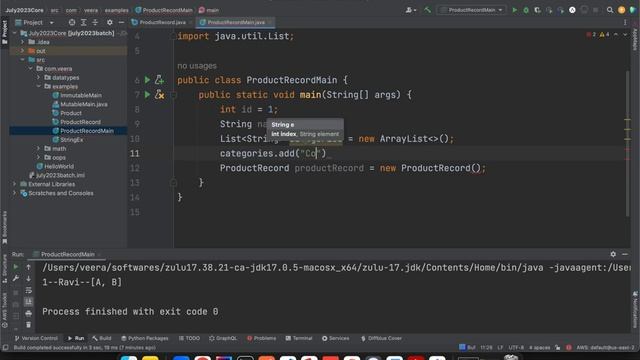Image resolution: width=640 pixels, height=360 pixels.
Task: Collapse the examples package
Action: coord(39,87)
